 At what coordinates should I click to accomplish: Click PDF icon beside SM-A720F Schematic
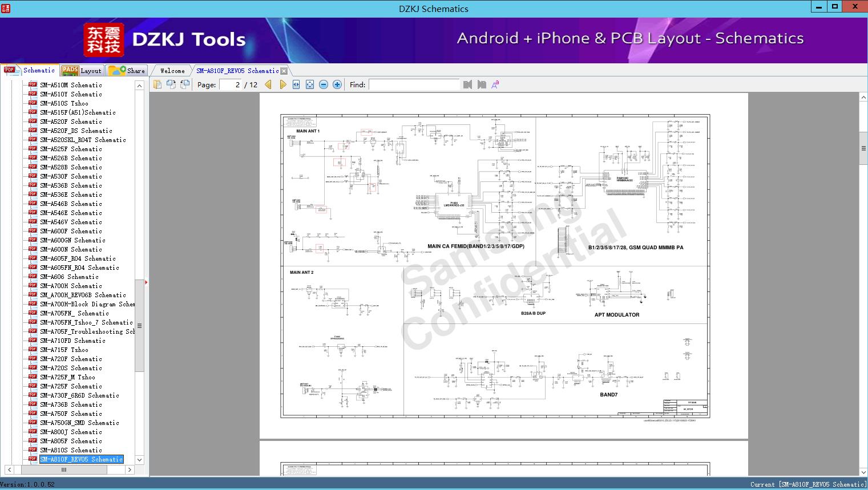(33, 359)
